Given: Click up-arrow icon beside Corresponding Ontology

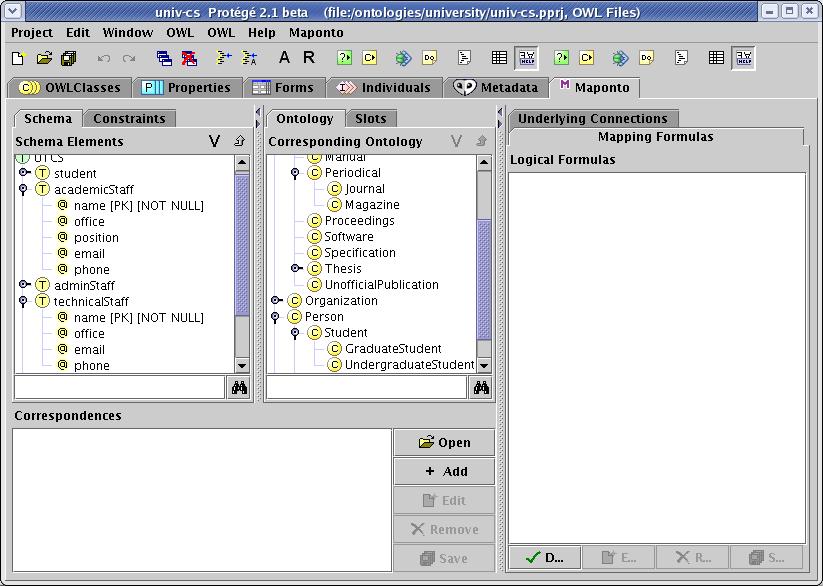Looking at the screenshot, I should [481, 141].
